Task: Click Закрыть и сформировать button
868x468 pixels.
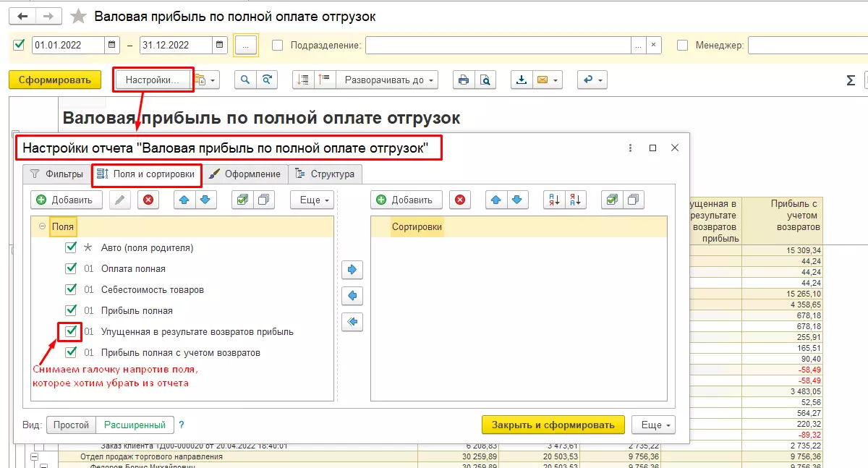Action: click(553, 425)
